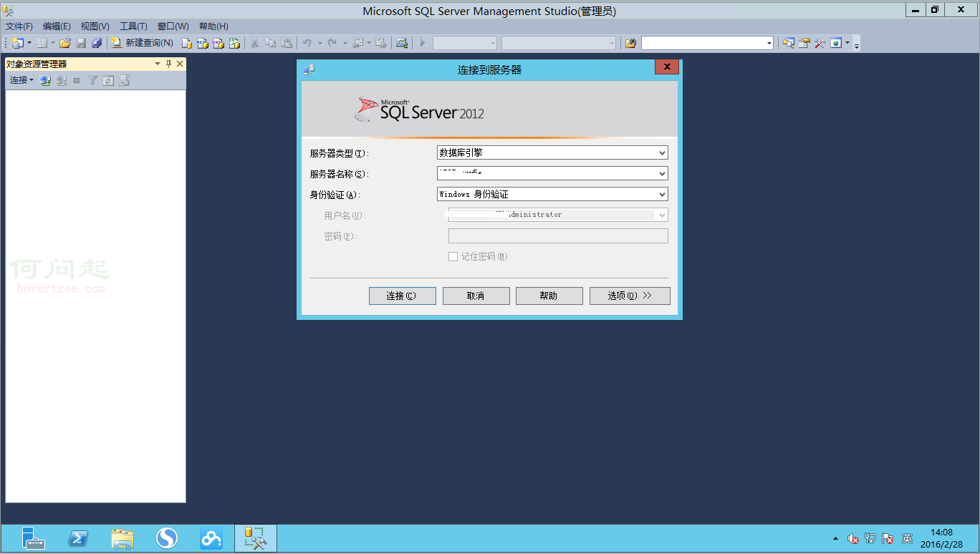Open the Solution Explorer icon

788,43
